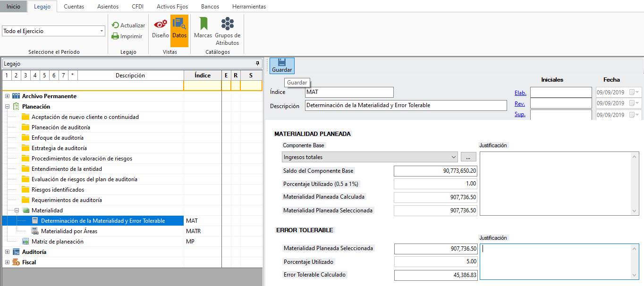Click the Porcentaje Utilizado (0.5 a 1%) field
Screen dimensions: 644x286
[435, 184]
